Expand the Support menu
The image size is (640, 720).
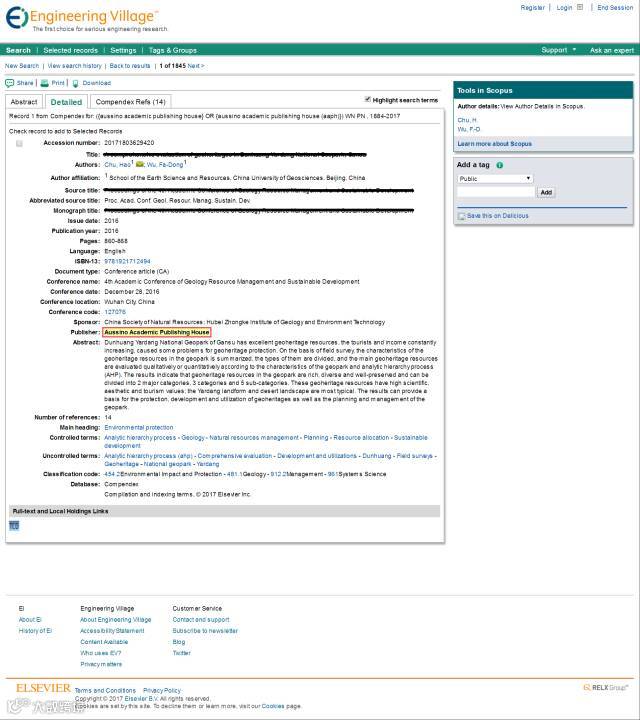(558, 50)
